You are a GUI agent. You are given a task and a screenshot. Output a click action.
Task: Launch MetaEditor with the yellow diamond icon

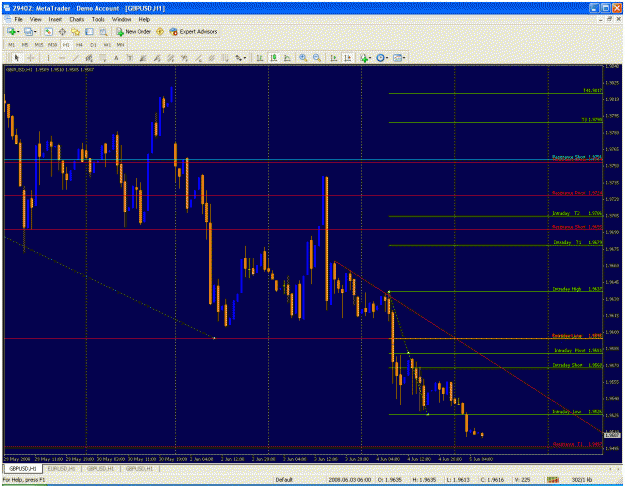point(160,31)
